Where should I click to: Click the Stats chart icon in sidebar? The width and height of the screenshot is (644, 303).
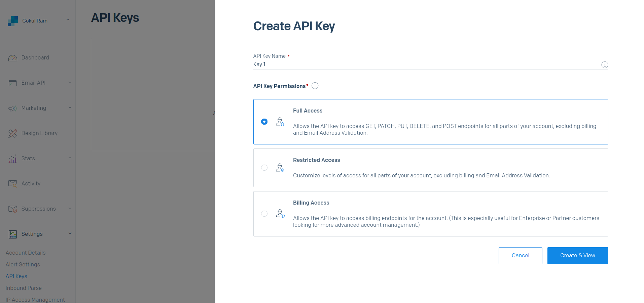[13, 159]
